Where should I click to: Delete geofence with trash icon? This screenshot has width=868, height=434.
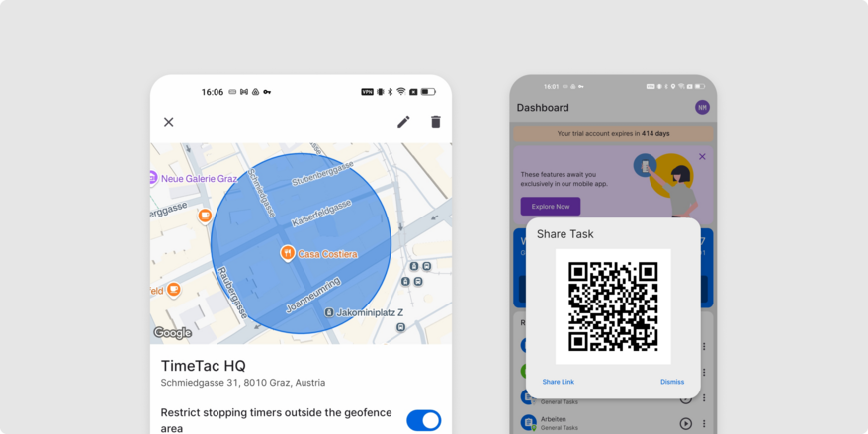pos(436,122)
